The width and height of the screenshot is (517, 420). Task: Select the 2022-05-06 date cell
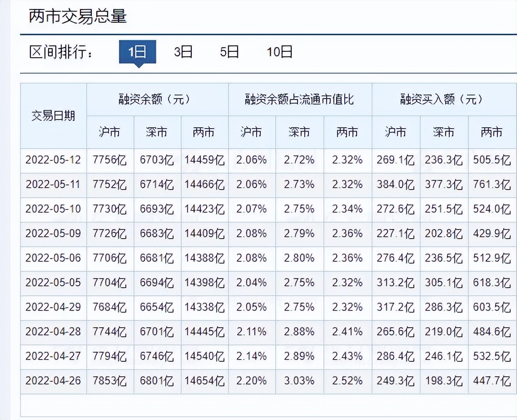point(54,258)
